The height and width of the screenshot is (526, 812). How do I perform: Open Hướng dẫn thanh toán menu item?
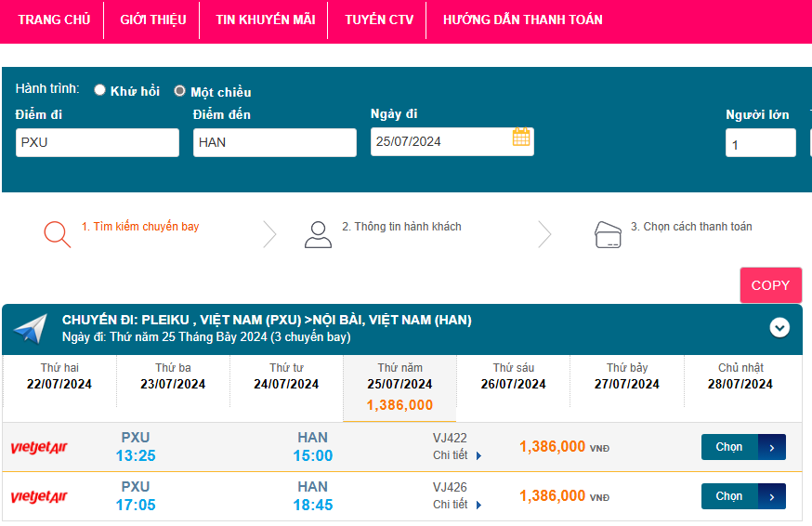[522, 20]
